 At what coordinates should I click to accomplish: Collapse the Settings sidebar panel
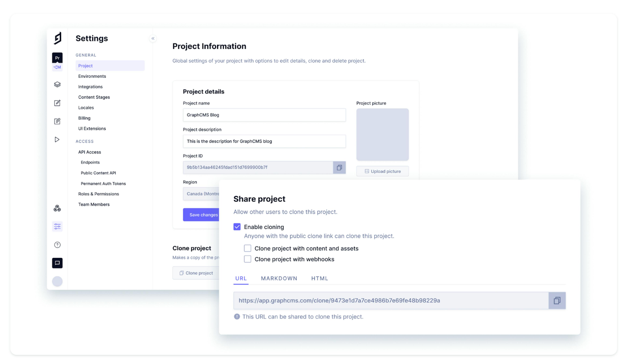[153, 38]
